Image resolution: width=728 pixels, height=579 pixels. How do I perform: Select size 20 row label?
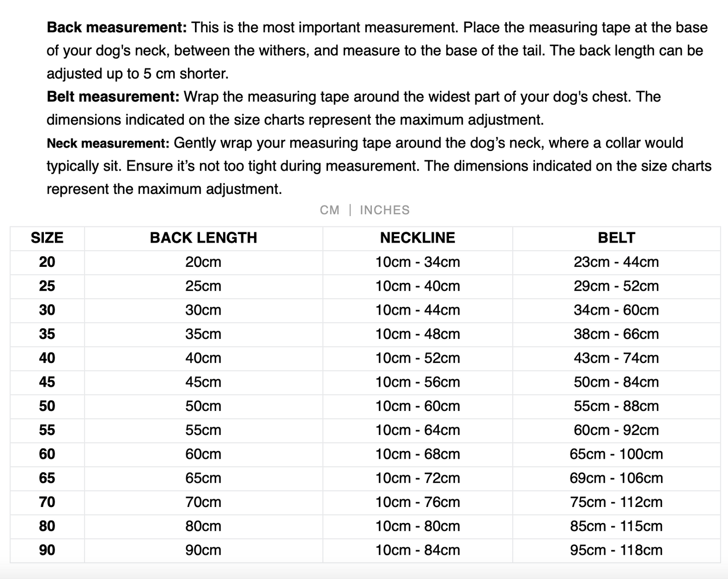(47, 262)
